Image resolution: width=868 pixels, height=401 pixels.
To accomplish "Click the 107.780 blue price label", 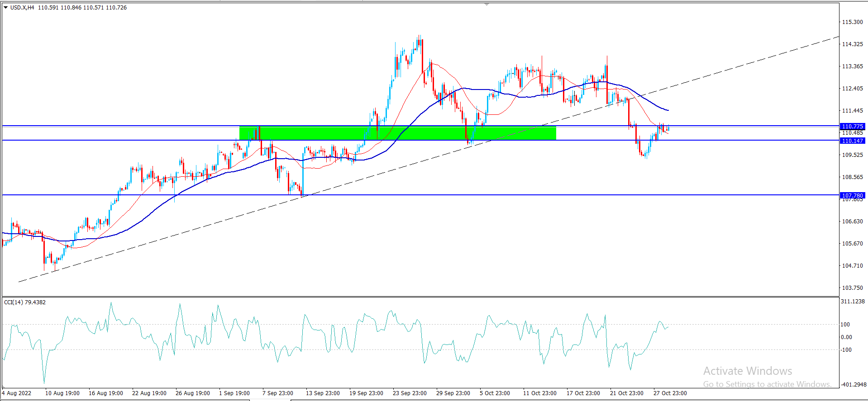I will click(852, 195).
